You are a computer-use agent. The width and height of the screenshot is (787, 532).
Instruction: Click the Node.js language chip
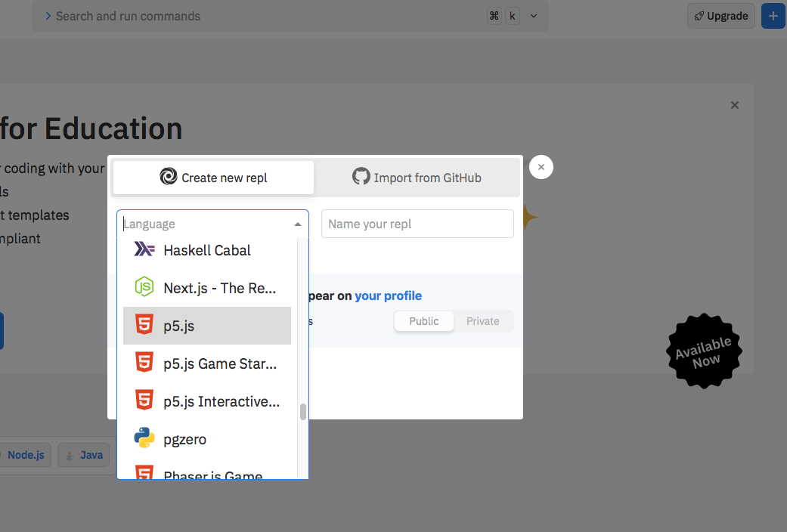25,455
